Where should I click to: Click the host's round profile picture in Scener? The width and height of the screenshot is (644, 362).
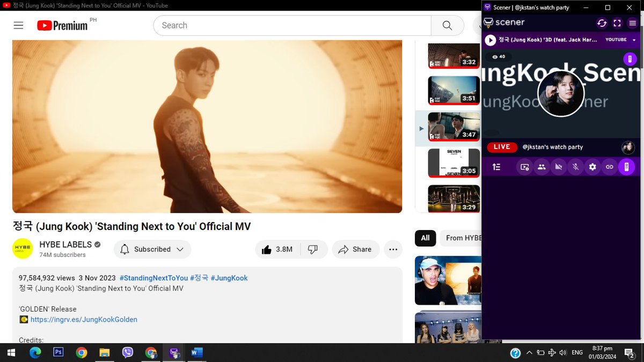(560, 93)
